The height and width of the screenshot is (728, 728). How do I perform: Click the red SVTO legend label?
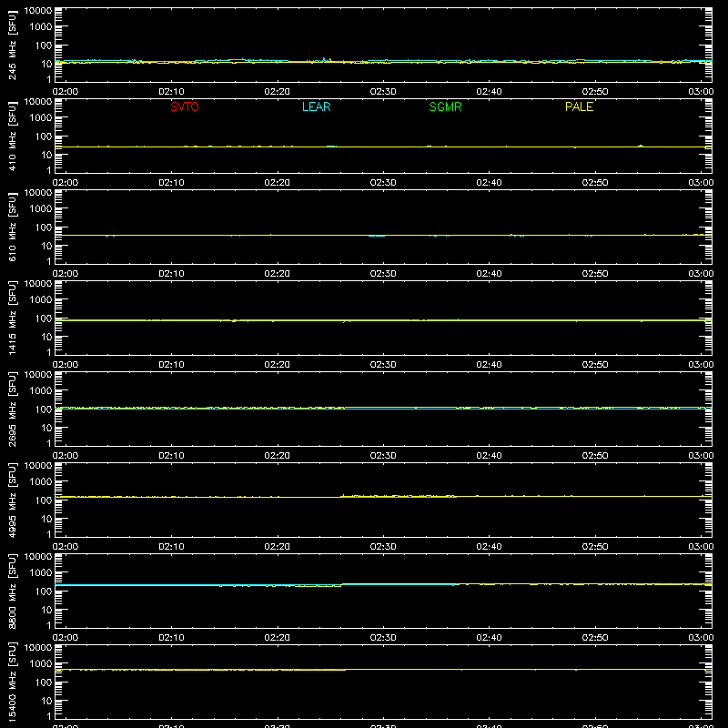[x=185, y=106]
